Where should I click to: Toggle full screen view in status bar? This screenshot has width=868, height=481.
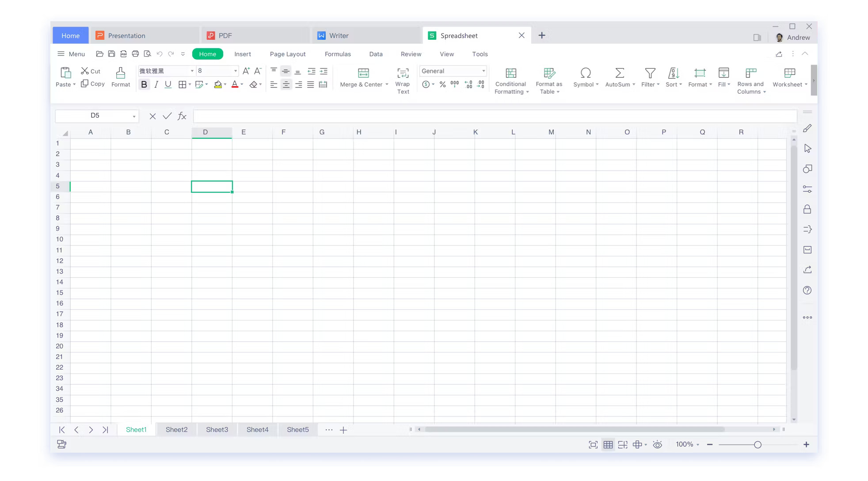pyautogui.click(x=593, y=445)
